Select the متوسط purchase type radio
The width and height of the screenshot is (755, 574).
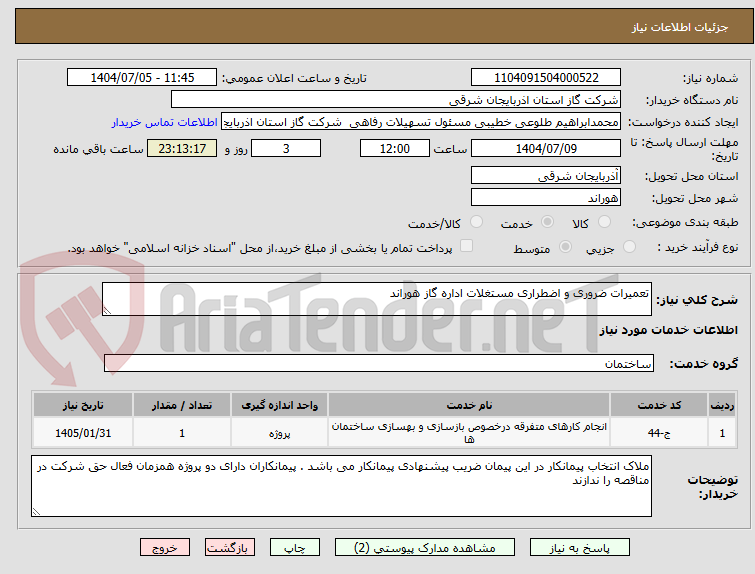coord(565,247)
